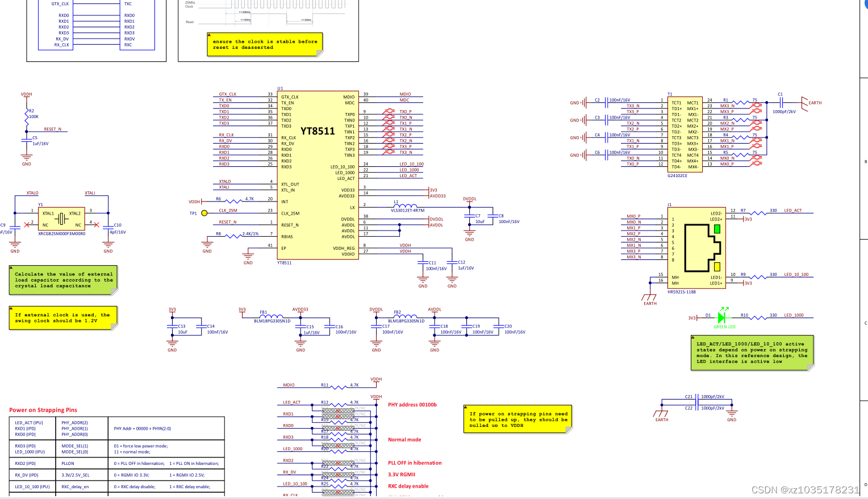Image resolution: width=868 pixels, height=499 pixels.
Task: Click the GND symbol below C22
Action: 732,414
